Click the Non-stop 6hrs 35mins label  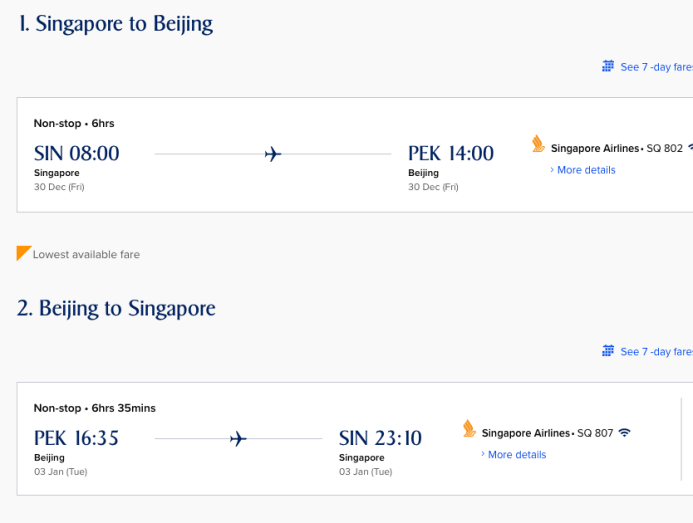point(95,408)
